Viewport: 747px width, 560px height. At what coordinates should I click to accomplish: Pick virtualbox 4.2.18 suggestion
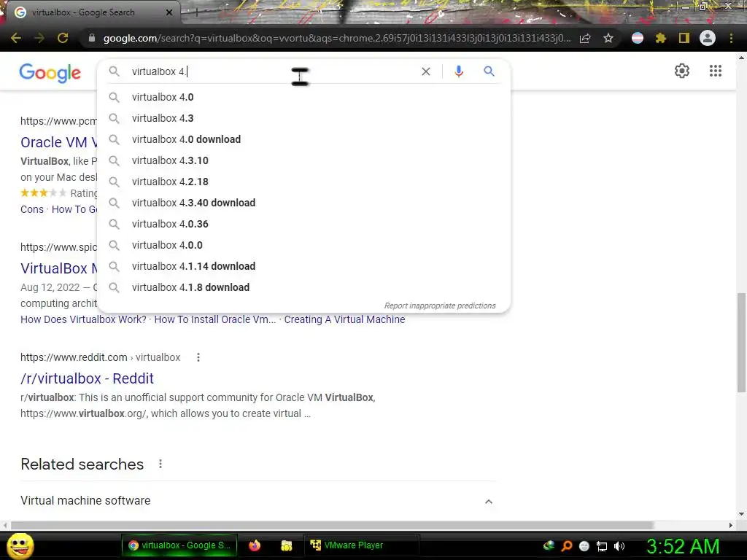[304, 182]
